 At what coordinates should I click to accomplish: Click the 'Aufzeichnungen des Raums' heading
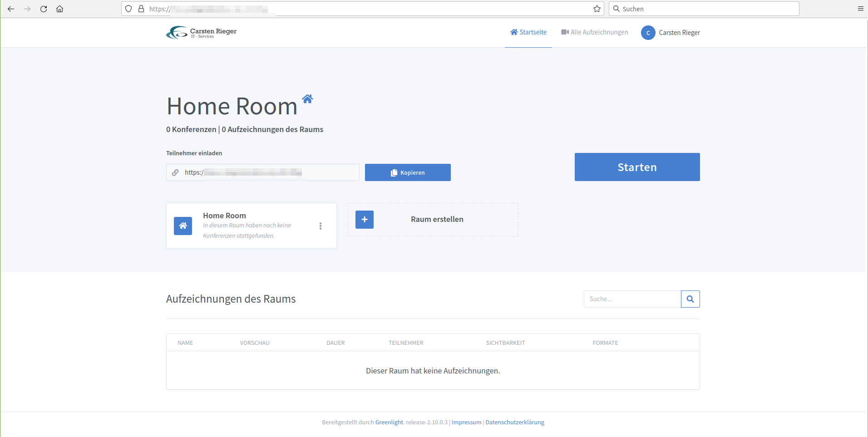231,299
